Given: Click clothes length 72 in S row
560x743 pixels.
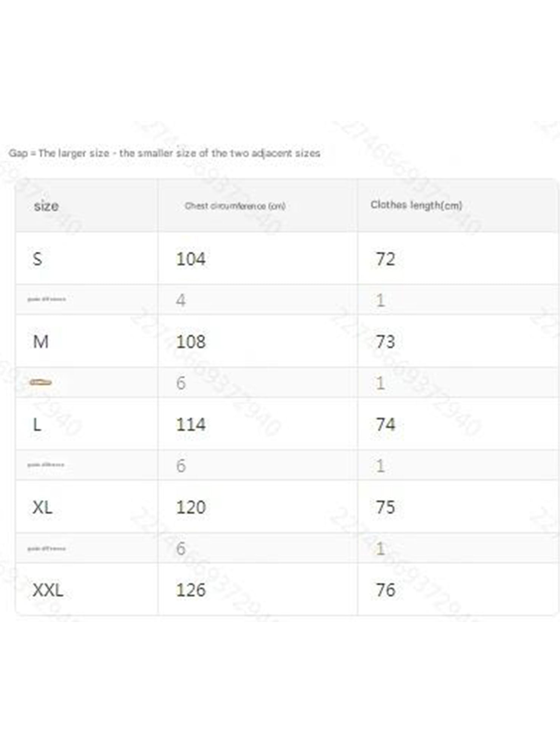Looking at the screenshot, I should click(385, 259).
